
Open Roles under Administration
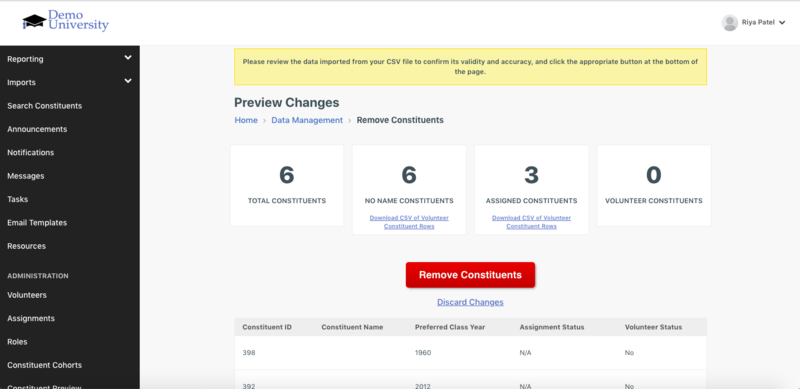pyautogui.click(x=17, y=342)
